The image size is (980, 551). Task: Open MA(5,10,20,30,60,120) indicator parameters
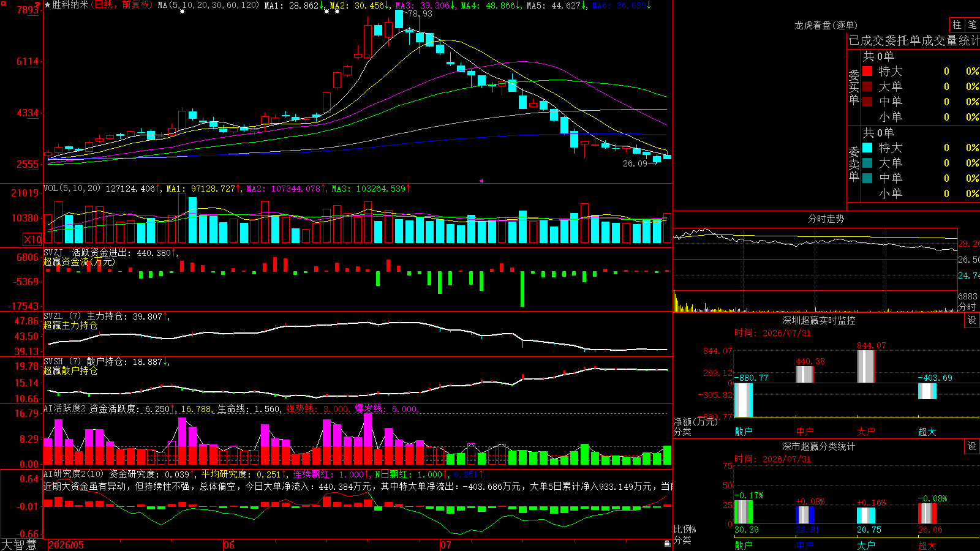tap(208, 6)
